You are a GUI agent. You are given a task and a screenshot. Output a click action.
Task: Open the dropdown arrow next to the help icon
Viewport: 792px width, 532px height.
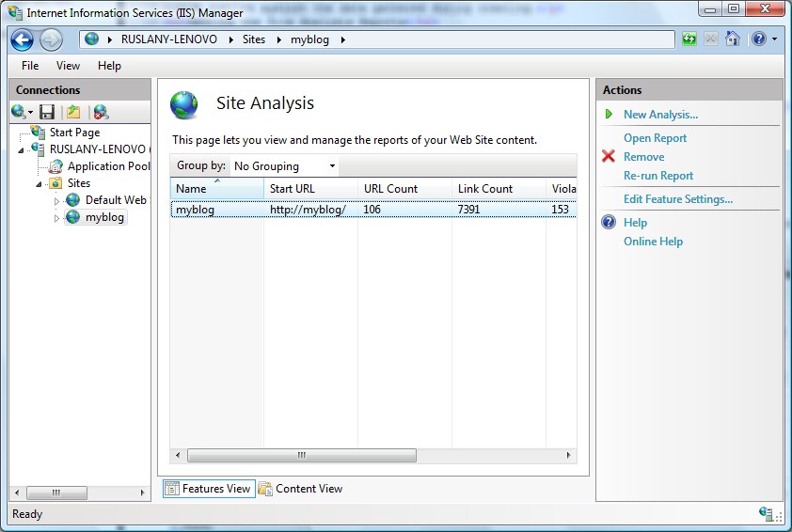pyautogui.click(x=774, y=39)
